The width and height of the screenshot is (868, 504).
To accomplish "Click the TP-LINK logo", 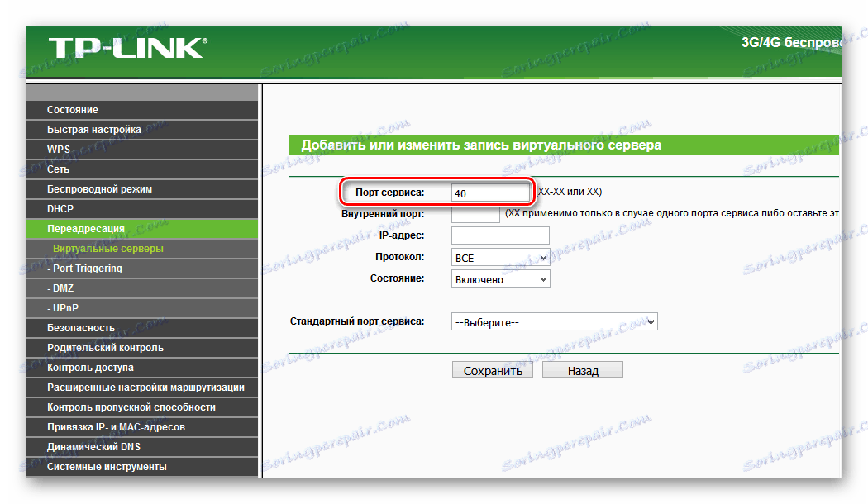I will [128, 49].
